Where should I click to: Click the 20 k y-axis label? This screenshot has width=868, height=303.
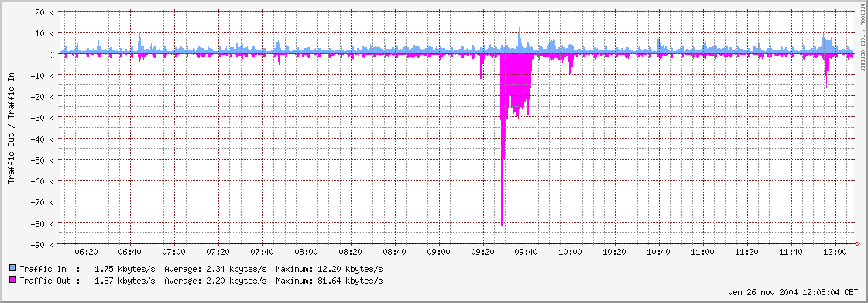[43, 12]
